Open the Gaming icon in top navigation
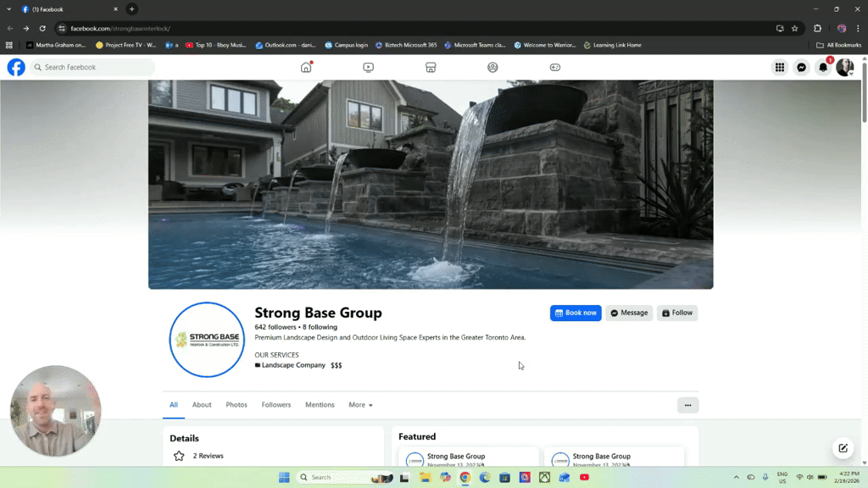 tap(554, 67)
